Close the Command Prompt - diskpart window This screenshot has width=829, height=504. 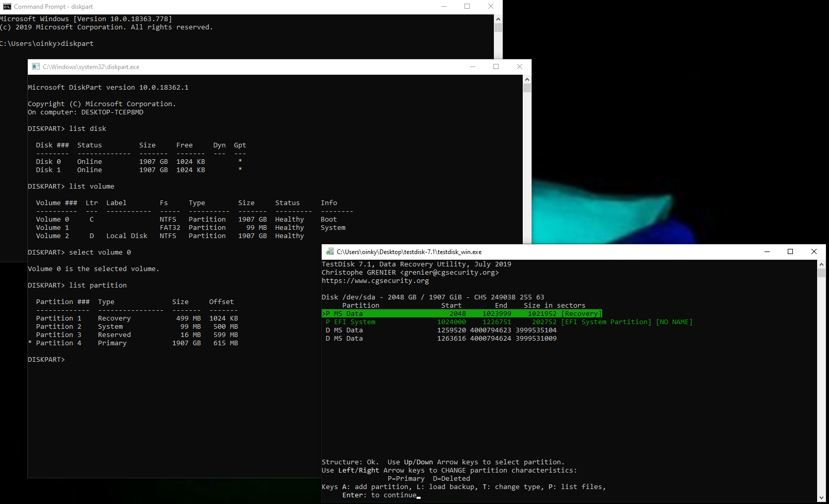tap(491, 7)
